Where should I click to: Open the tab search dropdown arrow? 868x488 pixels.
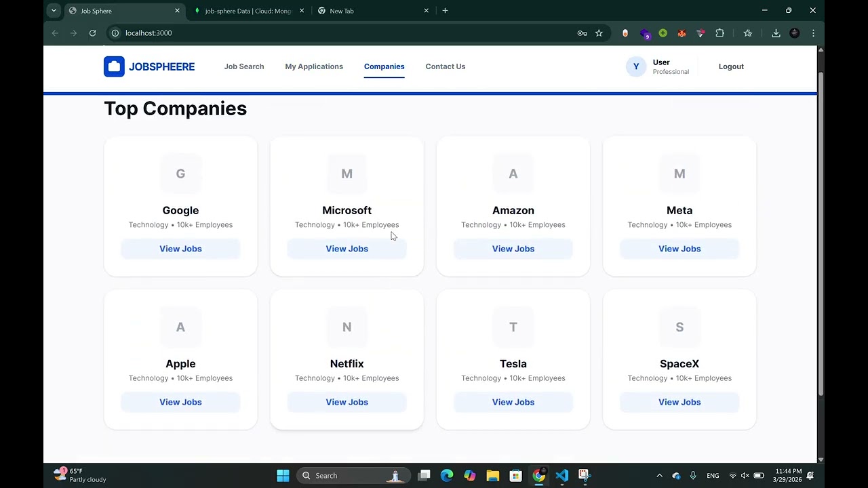pyautogui.click(x=54, y=11)
